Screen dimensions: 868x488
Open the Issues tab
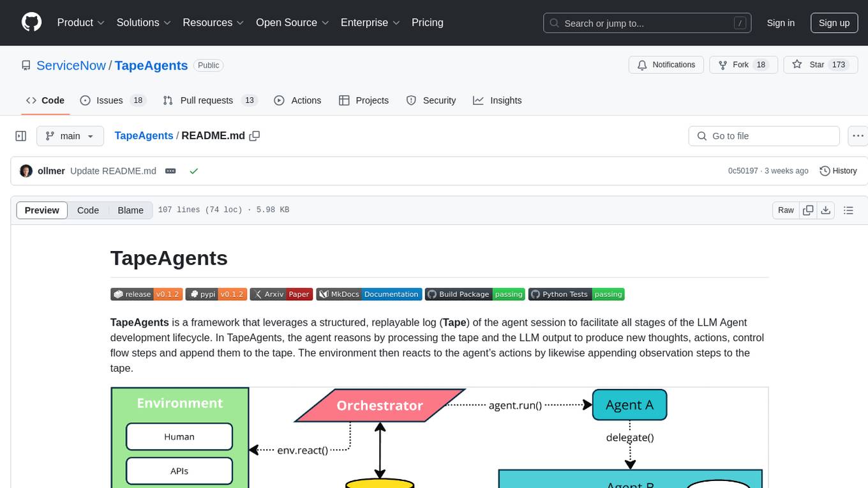[113, 100]
